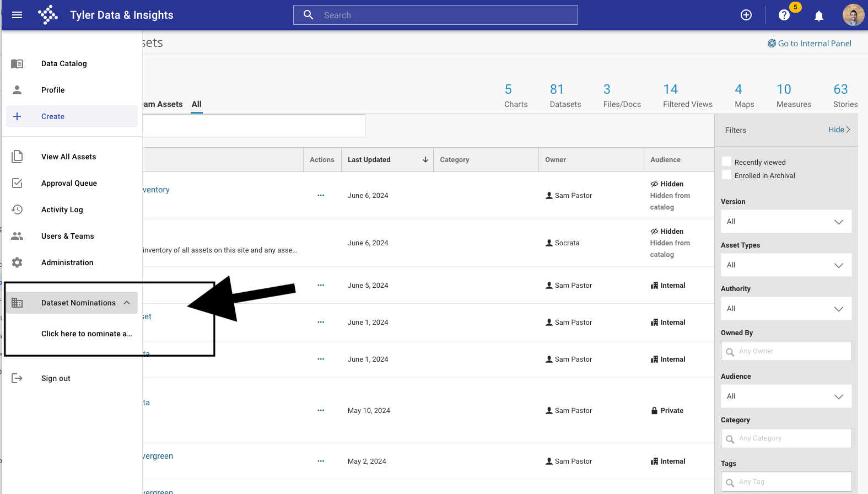Click the asset search box below tabs
868x494 pixels.
coord(254,126)
